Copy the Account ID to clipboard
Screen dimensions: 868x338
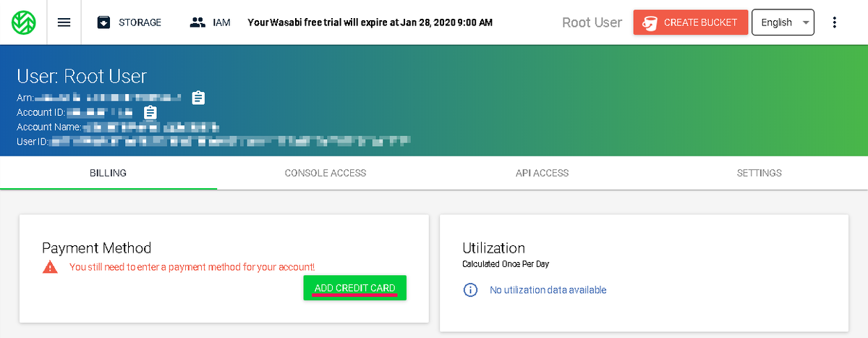click(150, 112)
